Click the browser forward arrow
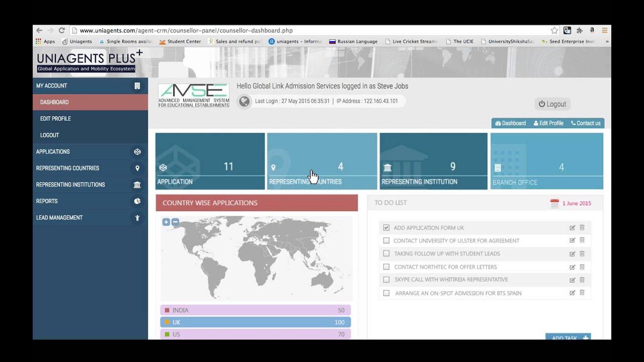The height and width of the screenshot is (362, 644). pos(50,30)
